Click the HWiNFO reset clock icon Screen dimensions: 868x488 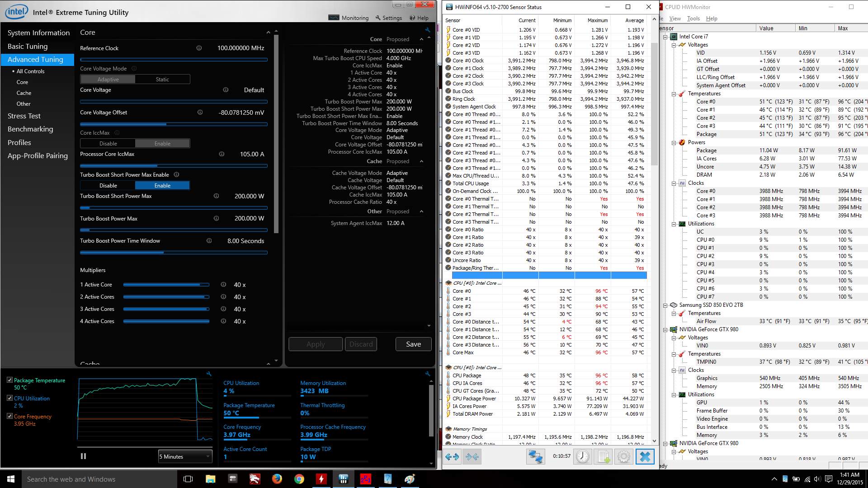582,457
